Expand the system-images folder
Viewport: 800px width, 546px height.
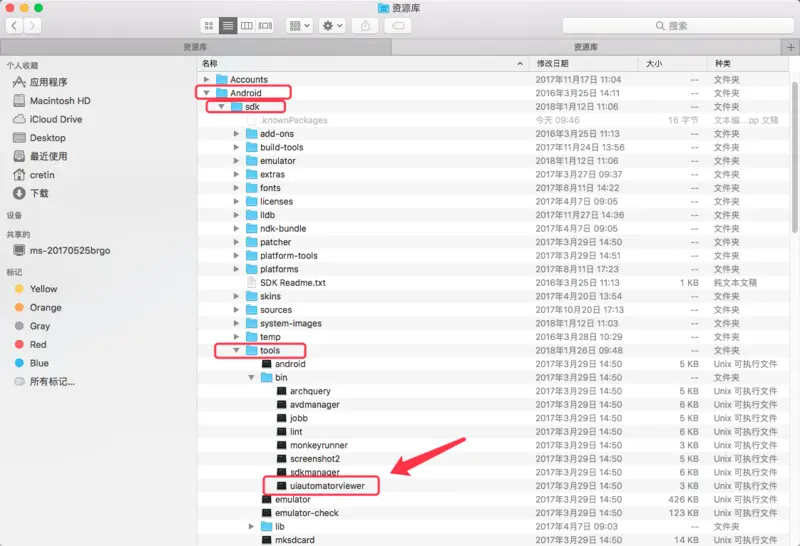(x=236, y=324)
